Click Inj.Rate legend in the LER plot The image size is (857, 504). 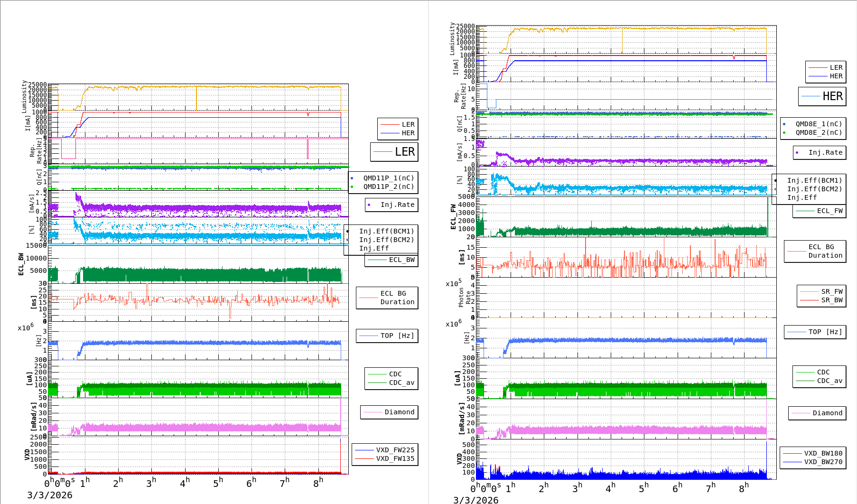click(x=391, y=205)
